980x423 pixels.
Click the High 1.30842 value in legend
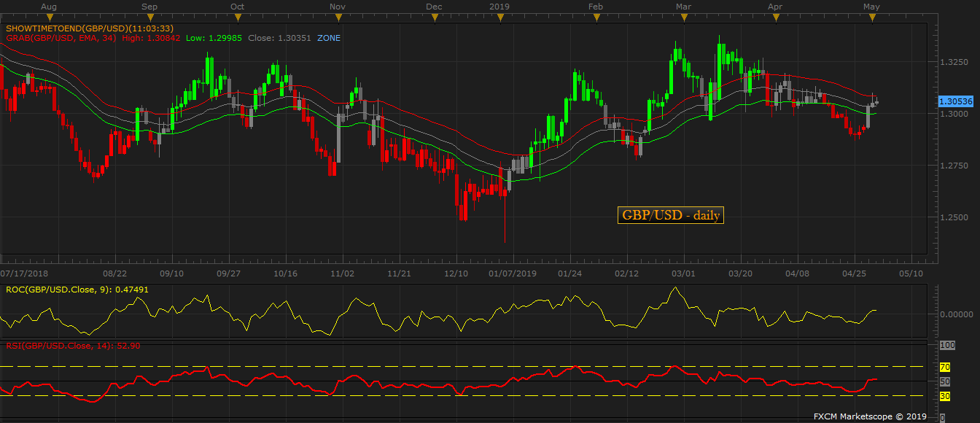tap(152, 38)
